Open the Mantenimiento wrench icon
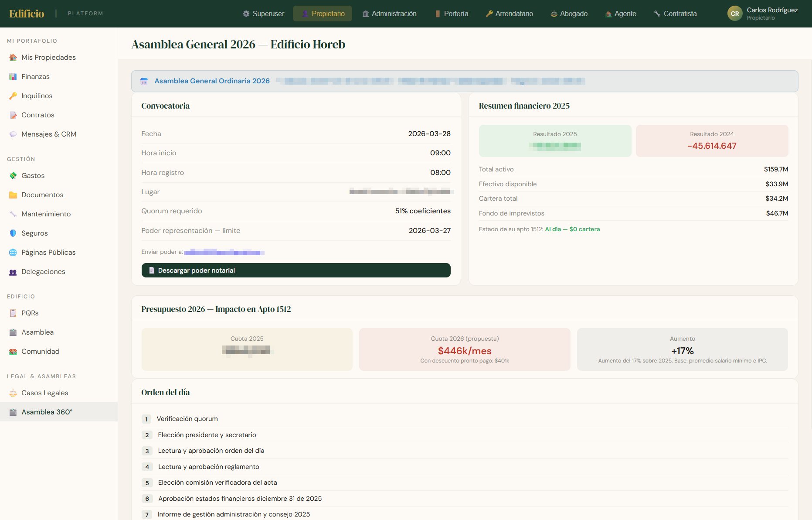The height and width of the screenshot is (520, 812). pos(13,214)
